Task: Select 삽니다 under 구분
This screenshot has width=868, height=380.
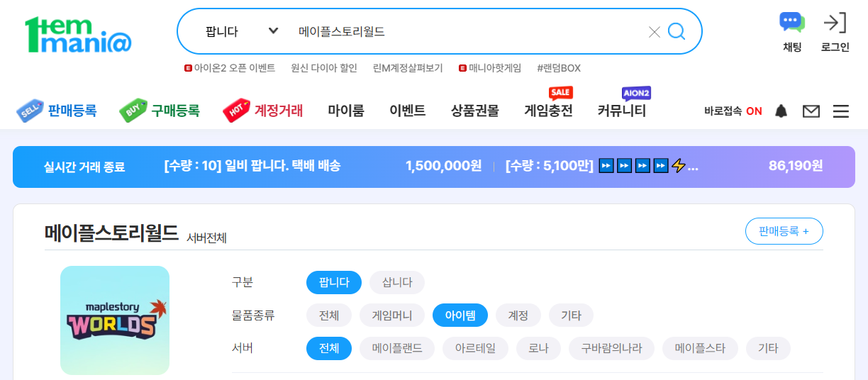Action: point(397,282)
